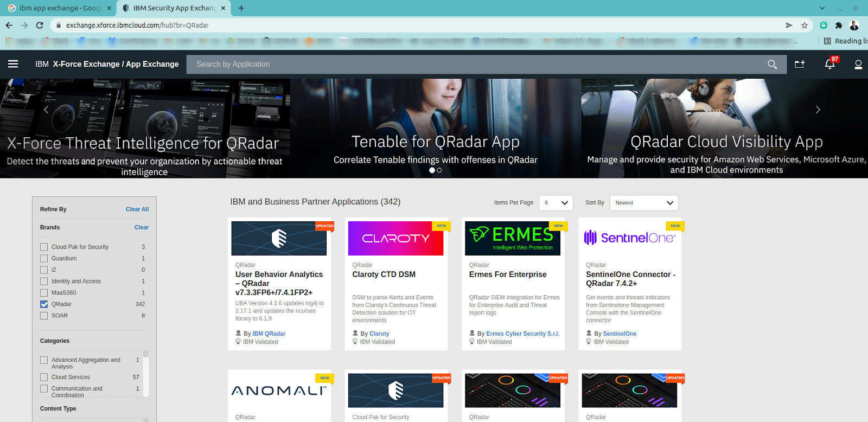Click the green extension icon in toolbar
Viewport: 868px width, 422px height.
pyautogui.click(x=824, y=25)
